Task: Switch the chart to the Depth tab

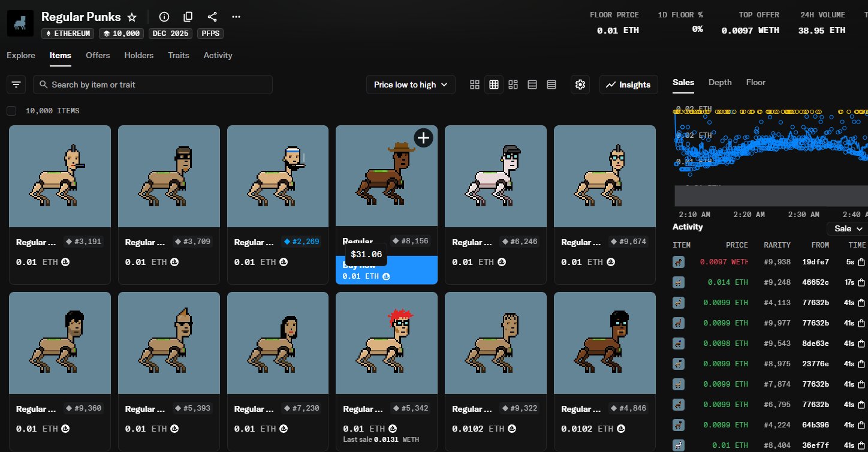Action: click(x=720, y=82)
